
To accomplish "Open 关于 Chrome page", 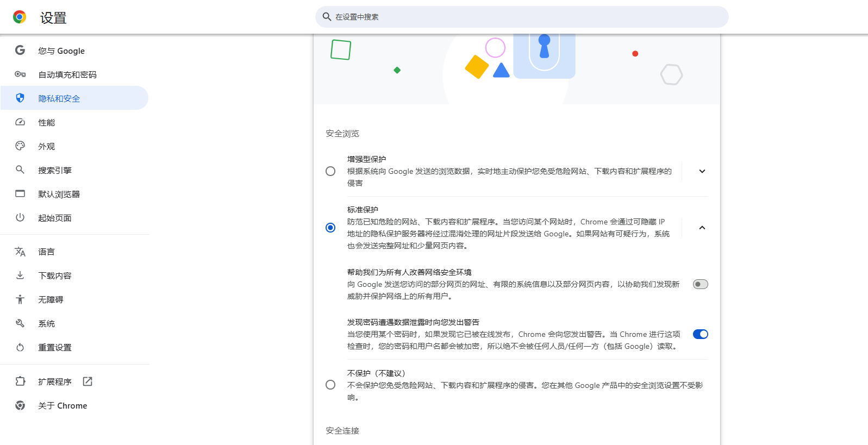I will pyautogui.click(x=74, y=405).
